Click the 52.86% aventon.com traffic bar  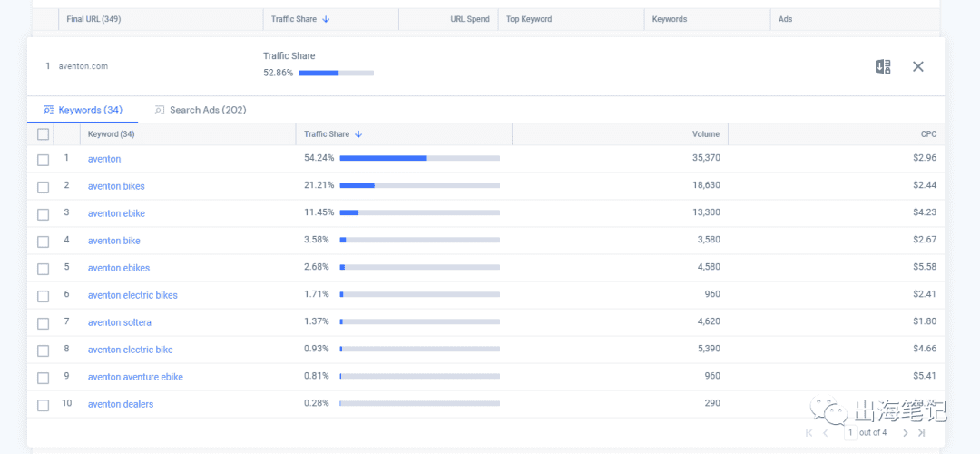tap(337, 74)
